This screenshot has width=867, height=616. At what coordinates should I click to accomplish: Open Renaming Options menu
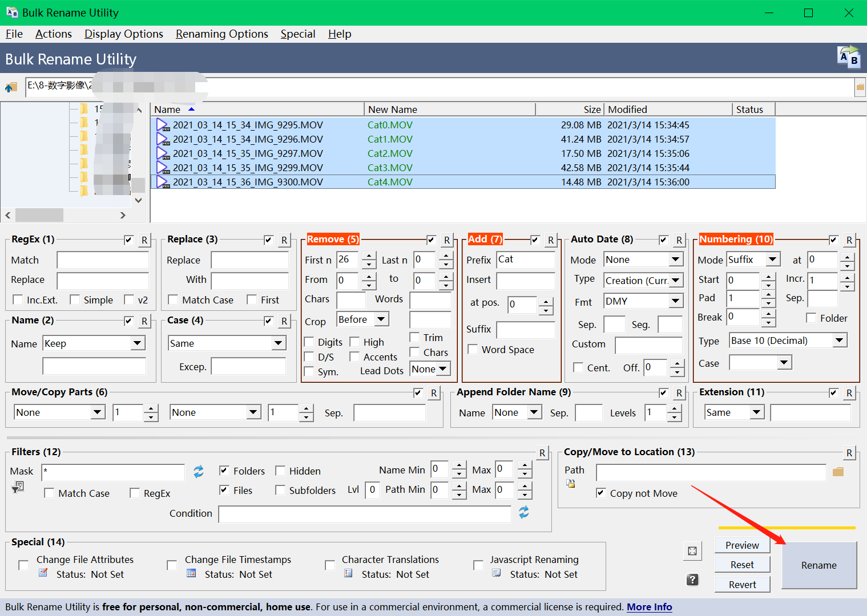(222, 34)
